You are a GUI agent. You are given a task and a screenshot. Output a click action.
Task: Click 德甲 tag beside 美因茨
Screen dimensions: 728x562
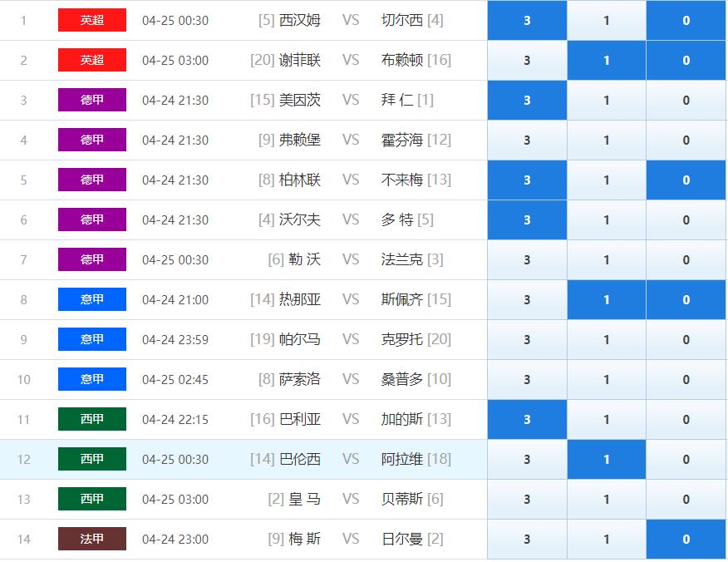pyautogui.click(x=92, y=100)
